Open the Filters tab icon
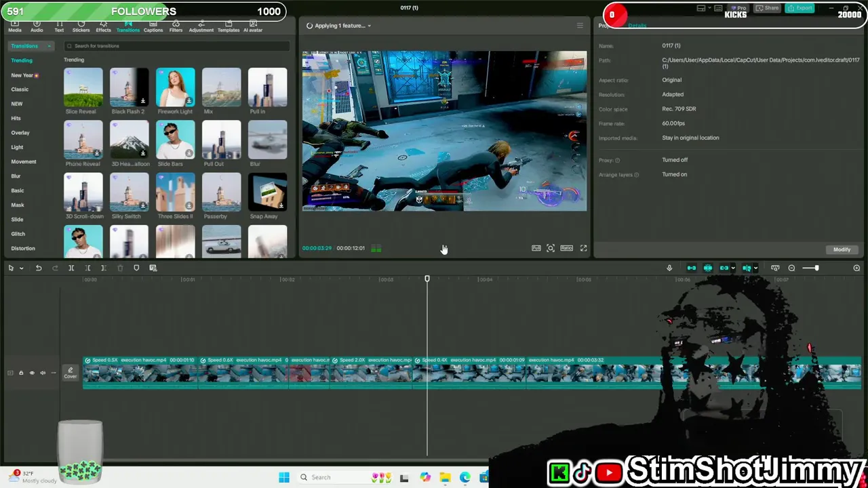The height and width of the screenshot is (488, 868). tap(176, 27)
